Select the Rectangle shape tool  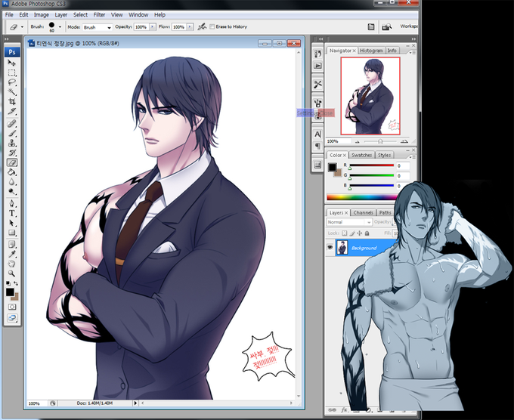12,233
